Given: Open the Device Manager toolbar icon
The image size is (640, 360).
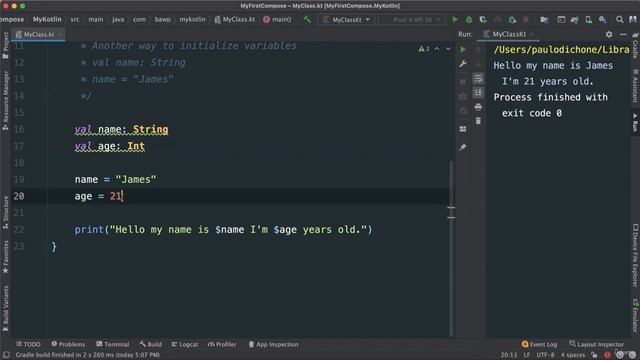Looking at the screenshot, I should click(589, 19).
